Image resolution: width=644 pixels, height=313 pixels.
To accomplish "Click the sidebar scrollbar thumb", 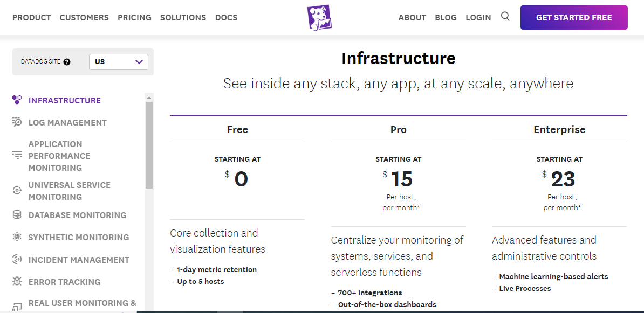I will (x=149, y=145).
